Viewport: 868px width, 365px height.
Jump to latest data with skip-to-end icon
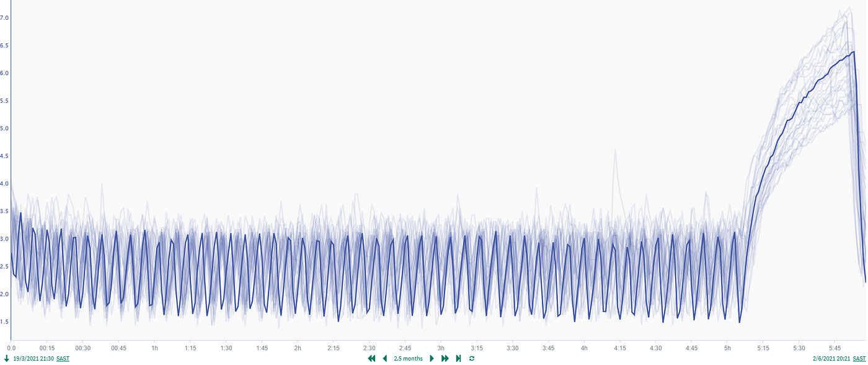point(458,359)
